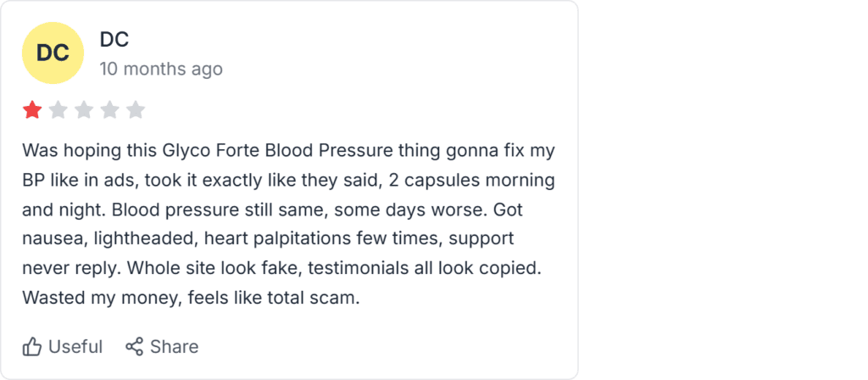Click the third grey rating star

(x=84, y=110)
